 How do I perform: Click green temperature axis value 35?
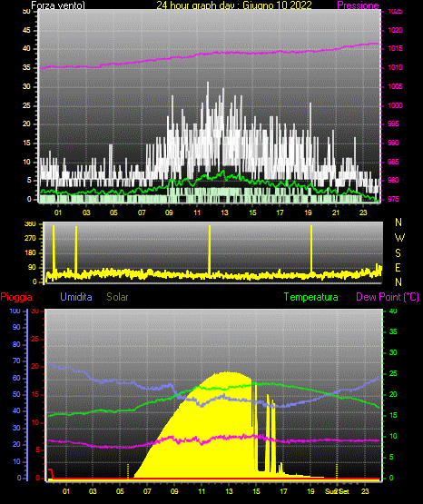point(393,331)
